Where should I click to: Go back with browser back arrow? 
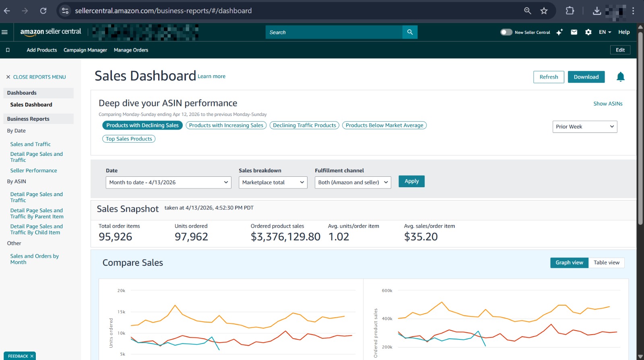point(7,11)
